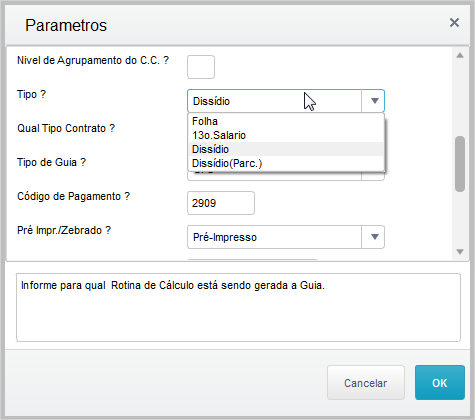Click the help text box about Rotina de Cálculo
475x420 pixels.
pos(238,307)
